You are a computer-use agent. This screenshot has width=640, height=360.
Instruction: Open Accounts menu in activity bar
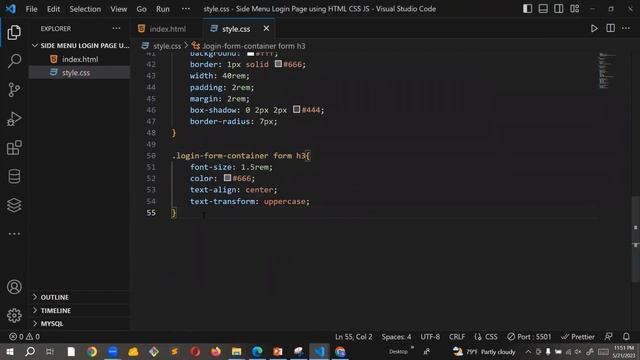[x=14, y=287]
